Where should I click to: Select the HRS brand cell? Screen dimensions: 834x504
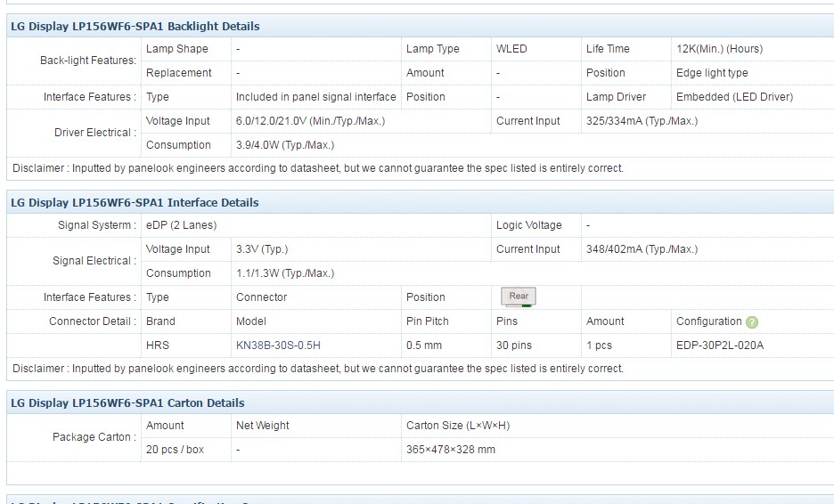[x=158, y=345]
